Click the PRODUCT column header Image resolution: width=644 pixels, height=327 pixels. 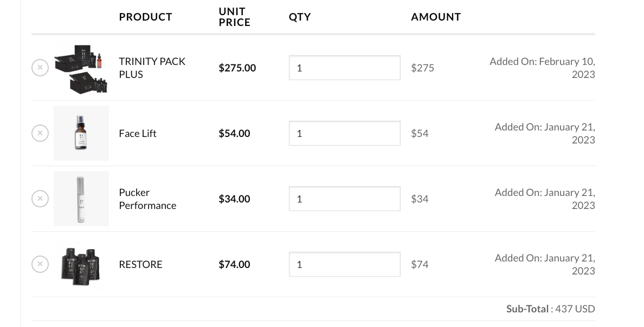pyautogui.click(x=145, y=17)
